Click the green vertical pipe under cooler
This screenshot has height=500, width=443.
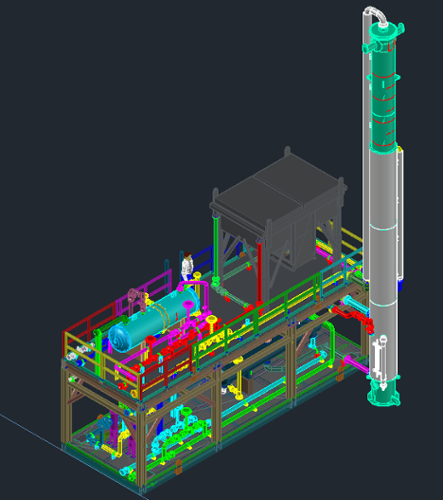[x=216, y=248]
